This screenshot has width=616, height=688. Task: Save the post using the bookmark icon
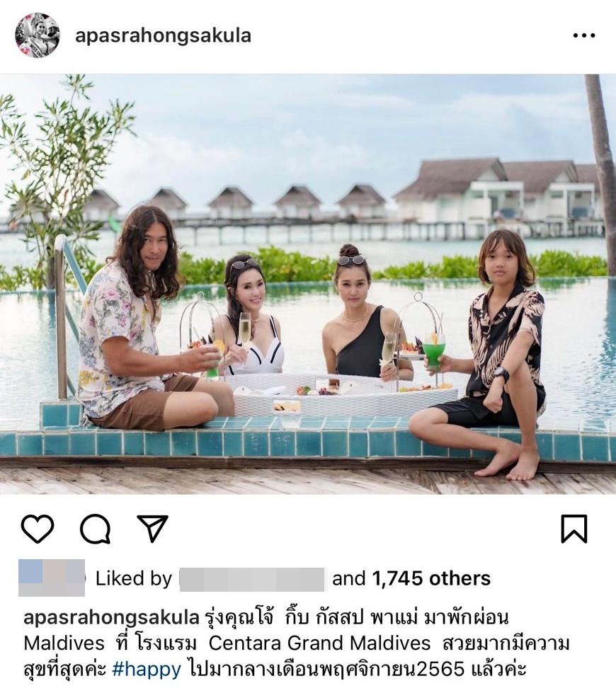(x=574, y=529)
